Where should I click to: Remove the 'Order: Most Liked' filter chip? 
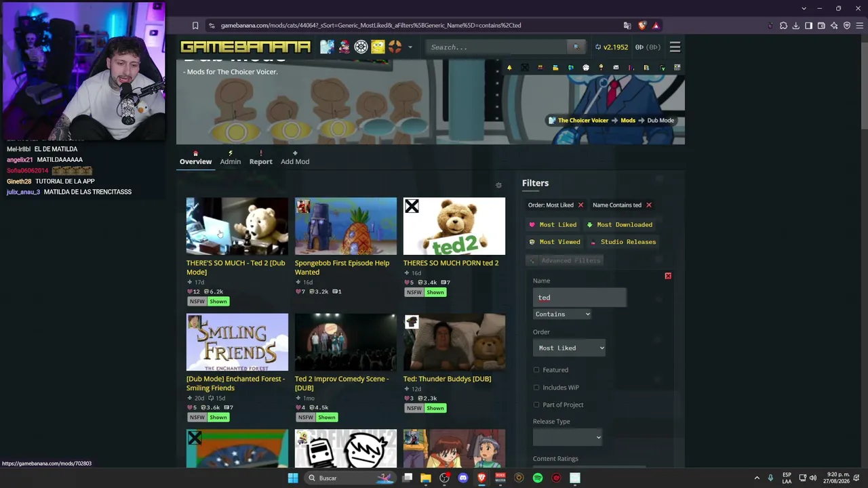pos(580,205)
